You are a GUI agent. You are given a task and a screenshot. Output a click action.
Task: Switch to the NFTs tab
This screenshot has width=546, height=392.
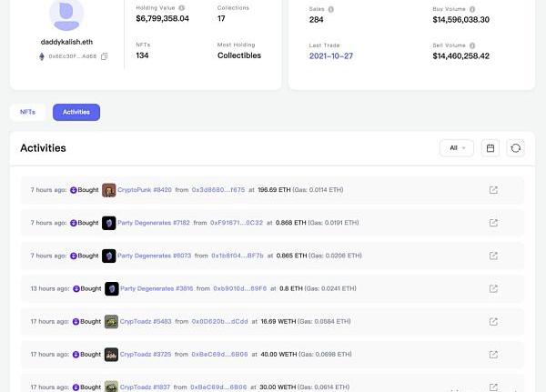(x=27, y=112)
